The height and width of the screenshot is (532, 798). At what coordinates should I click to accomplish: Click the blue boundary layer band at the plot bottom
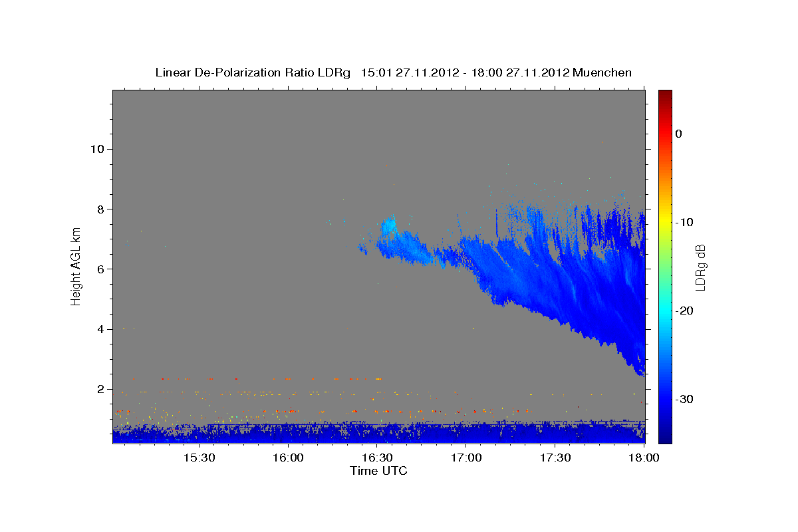(378, 434)
